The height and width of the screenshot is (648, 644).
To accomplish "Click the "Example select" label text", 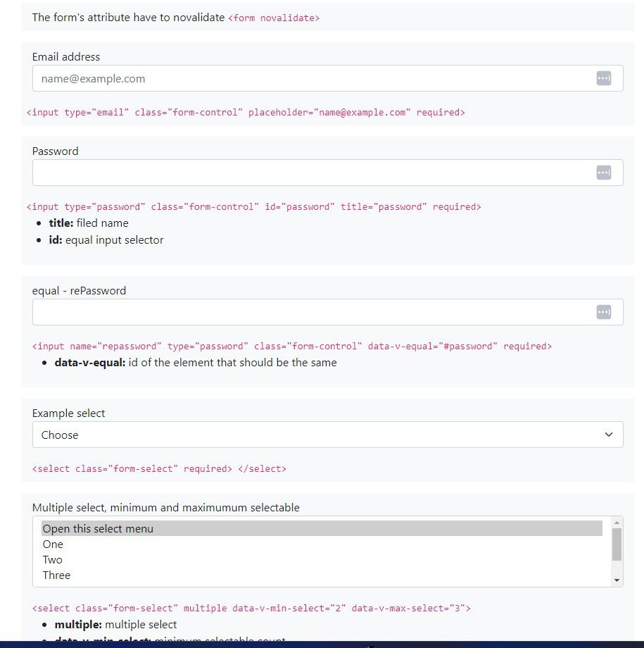I will [x=69, y=413].
